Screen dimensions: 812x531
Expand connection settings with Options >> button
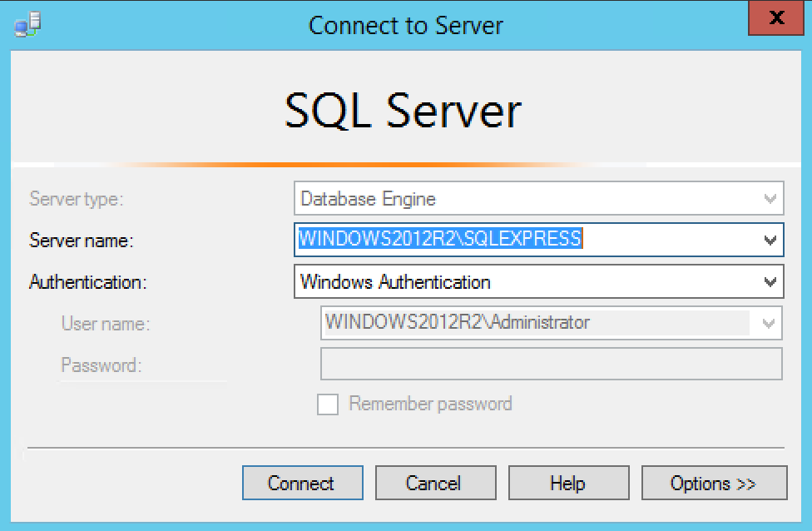[x=714, y=484]
